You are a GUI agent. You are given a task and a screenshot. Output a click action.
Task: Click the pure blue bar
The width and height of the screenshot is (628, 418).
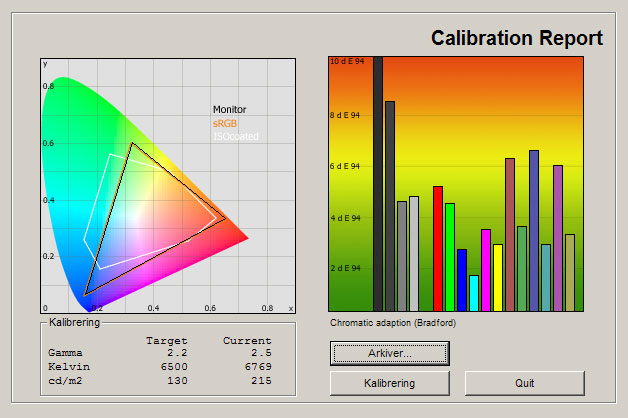(462, 280)
